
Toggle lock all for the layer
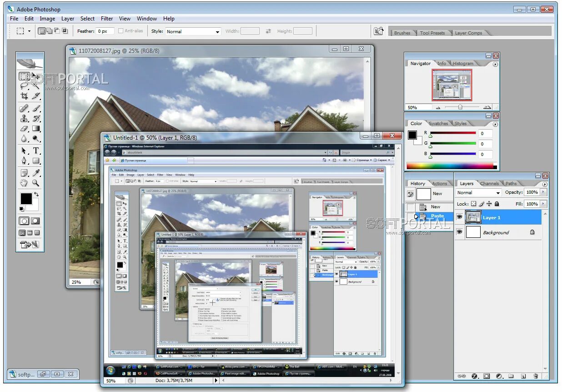tap(497, 204)
